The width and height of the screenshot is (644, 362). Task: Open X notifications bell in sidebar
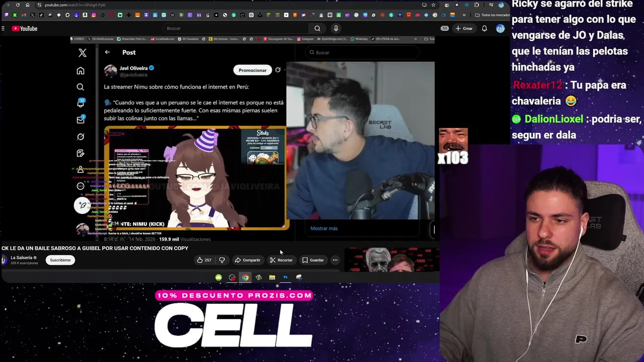80,103
